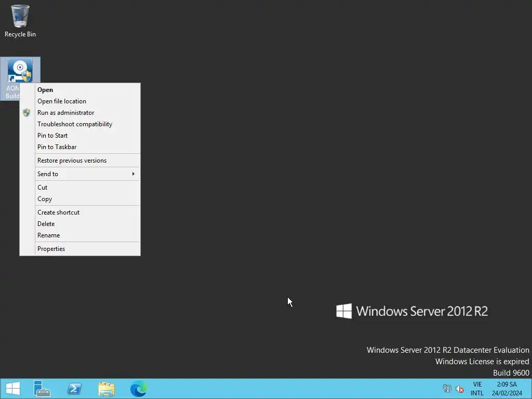532x399 pixels.
Task: Select Troubleshoot compatibility
Action: pos(80,124)
